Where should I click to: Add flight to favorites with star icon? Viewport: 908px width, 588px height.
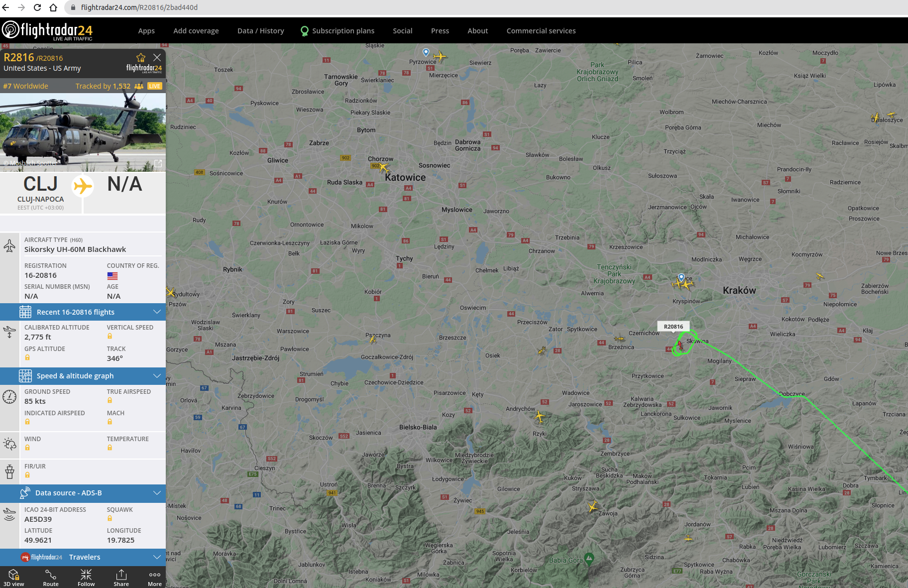pyautogui.click(x=141, y=58)
